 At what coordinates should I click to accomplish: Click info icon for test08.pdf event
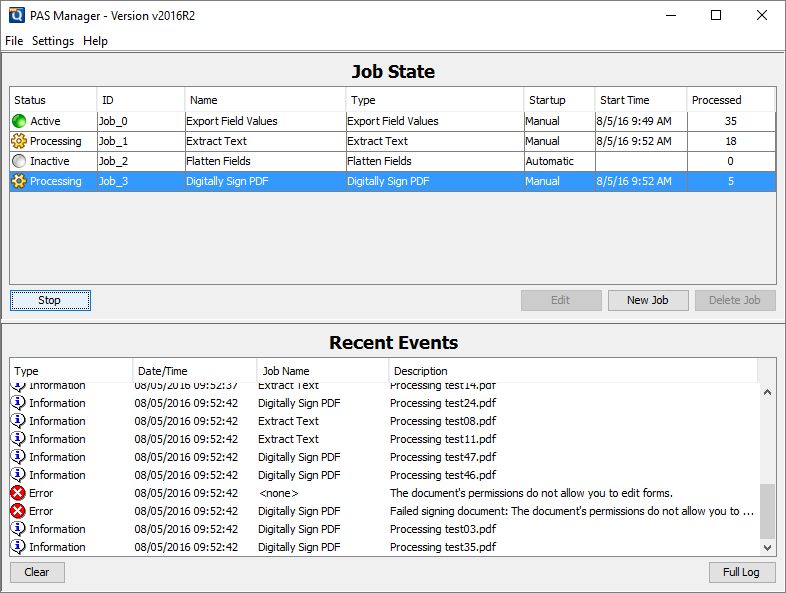pyautogui.click(x=18, y=421)
